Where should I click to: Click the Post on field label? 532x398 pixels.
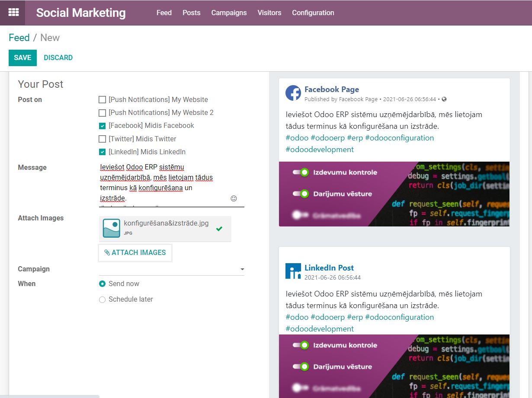coord(30,100)
